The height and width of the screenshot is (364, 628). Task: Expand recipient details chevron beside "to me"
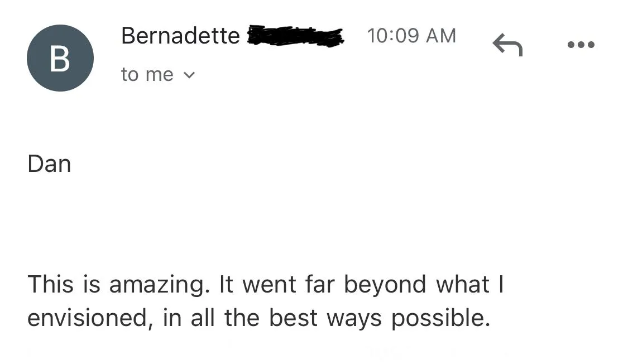click(189, 75)
